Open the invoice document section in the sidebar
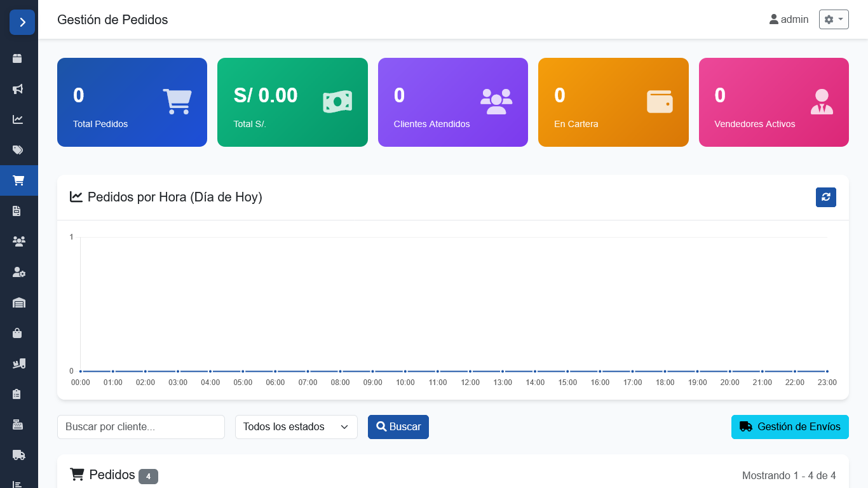 click(19, 210)
